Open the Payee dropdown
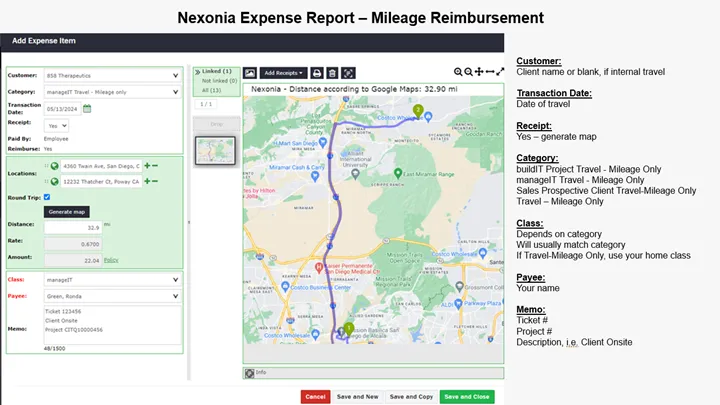The height and width of the screenshot is (405, 720). (112, 296)
